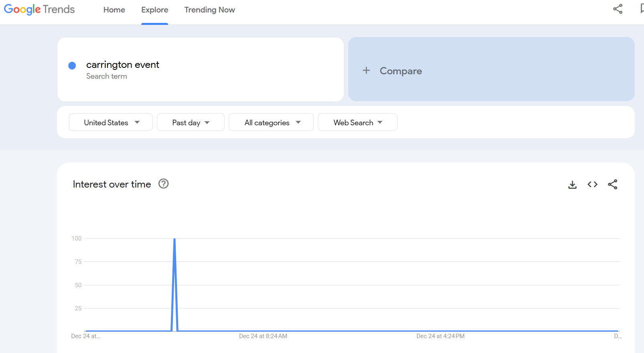This screenshot has height=353, width=644.
Task: Click the blue dot beside carrington event
Action: (x=72, y=65)
